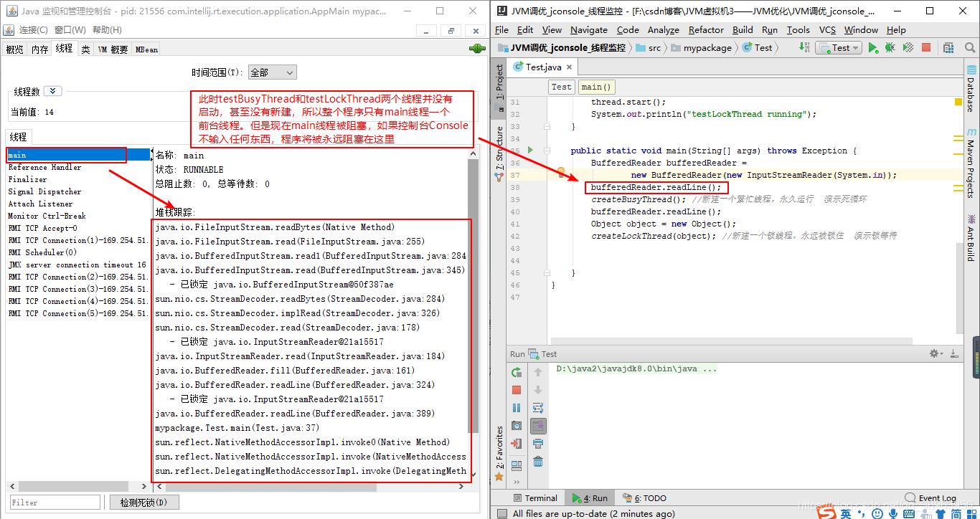Viewport: 980px width, 519px height.
Task: Rerun Test icon in Run panel
Action: coord(517,372)
